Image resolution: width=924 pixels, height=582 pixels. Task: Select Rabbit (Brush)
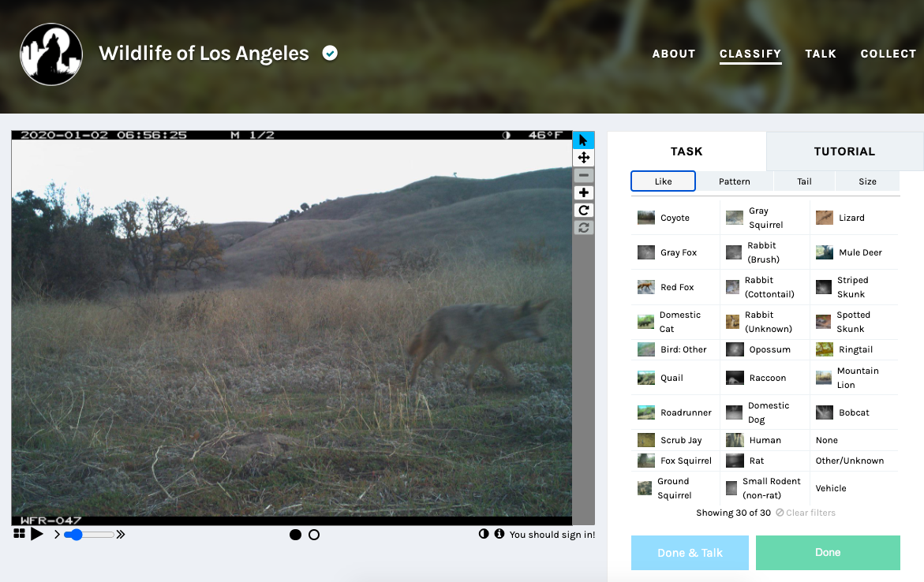(765, 252)
